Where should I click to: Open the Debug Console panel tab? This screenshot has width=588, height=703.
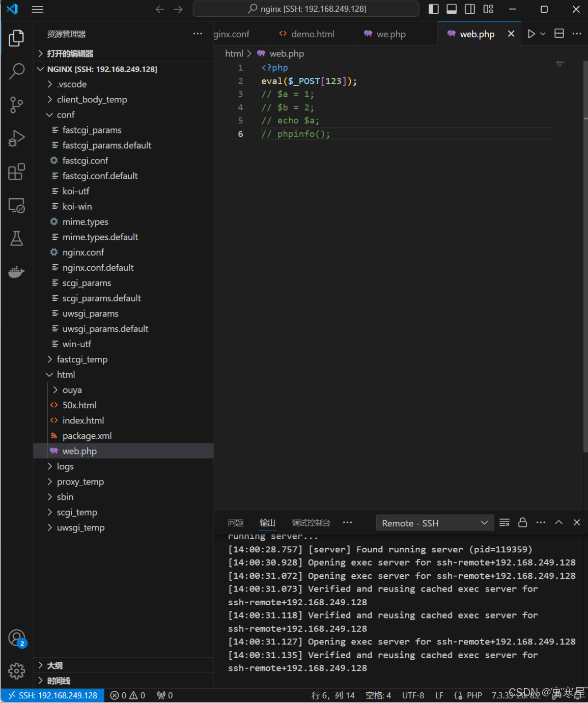click(311, 523)
